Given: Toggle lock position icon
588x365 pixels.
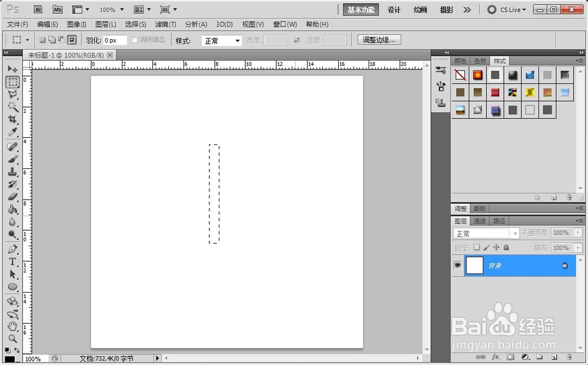Looking at the screenshot, I should (496, 247).
